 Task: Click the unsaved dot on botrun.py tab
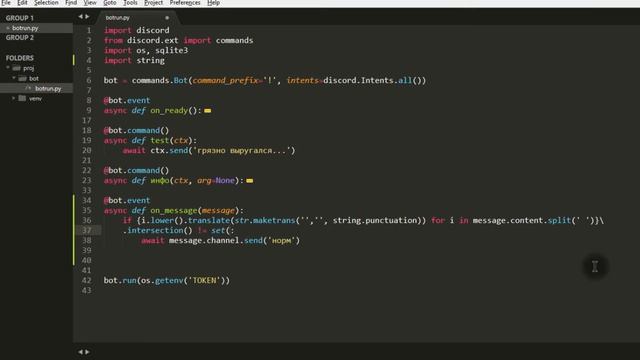click(167, 18)
